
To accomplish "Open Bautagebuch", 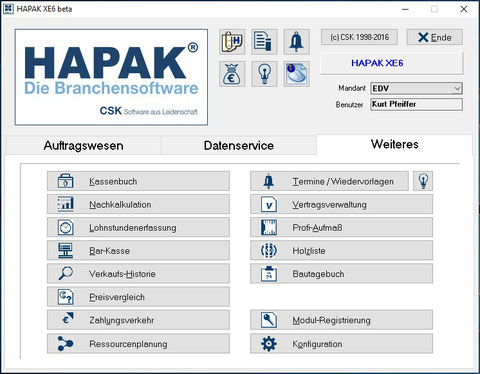I will (342, 274).
